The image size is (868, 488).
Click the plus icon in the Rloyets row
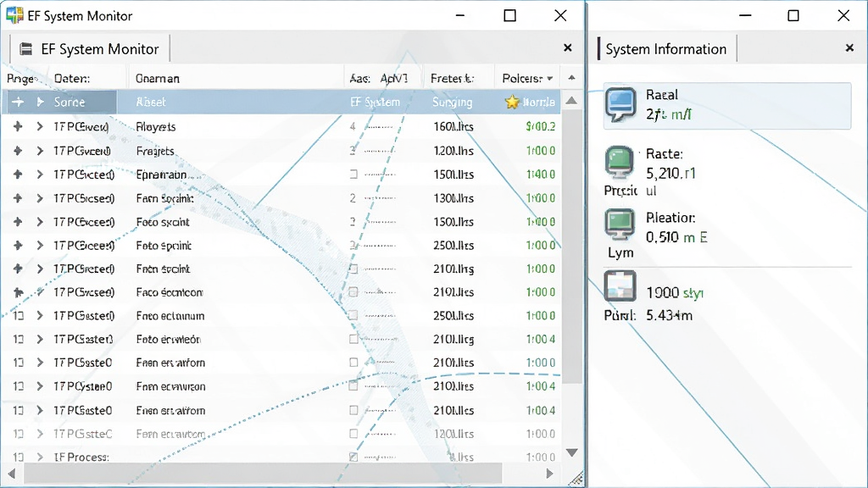coord(18,126)
